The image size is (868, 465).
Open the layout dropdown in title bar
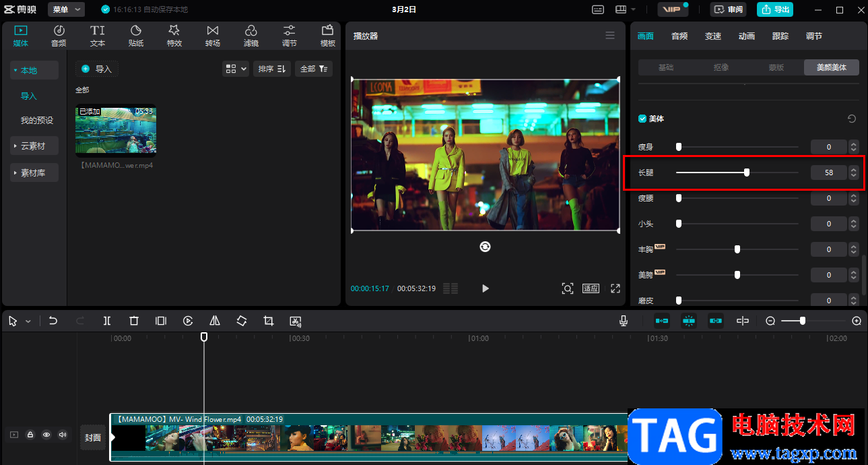click(x=626, y=9)
